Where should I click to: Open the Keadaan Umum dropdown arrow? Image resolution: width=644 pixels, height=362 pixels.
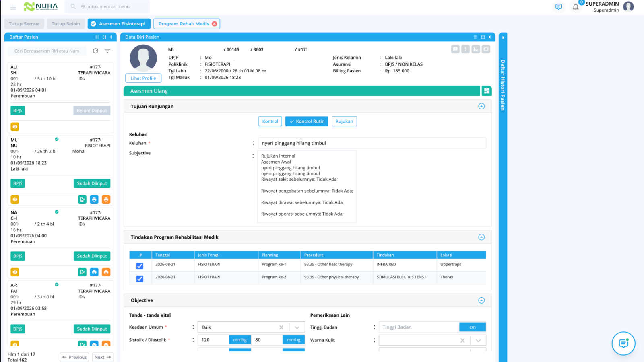point(297,327)
